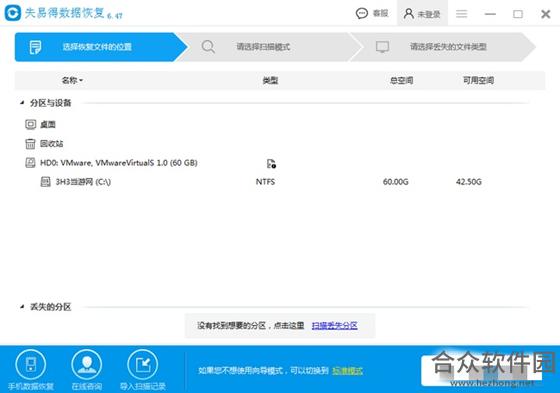Image resolution: width=560 pixels, height=393 pixels.
Task: Click the recycle bin icon
Action: click(x=30, y=144)
